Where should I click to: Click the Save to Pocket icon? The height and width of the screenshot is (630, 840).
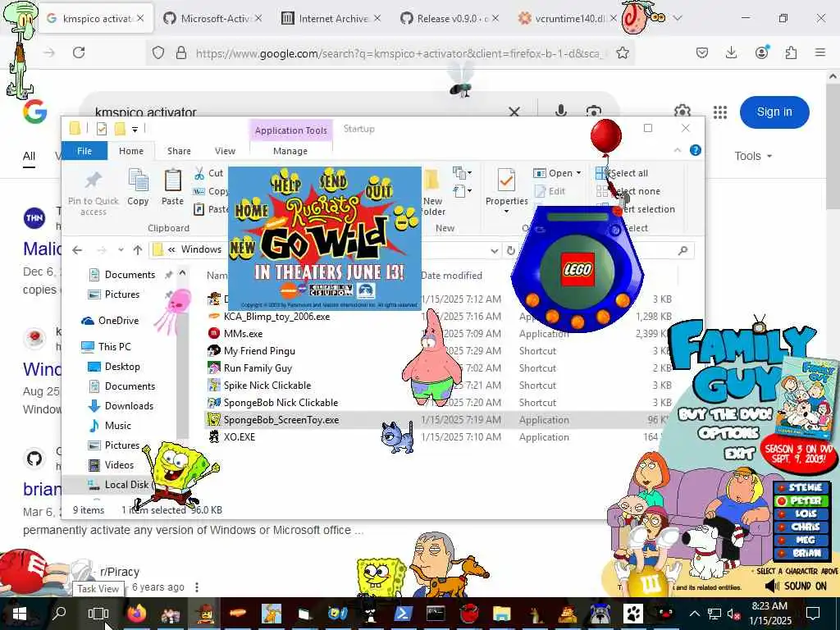[702, 52]
